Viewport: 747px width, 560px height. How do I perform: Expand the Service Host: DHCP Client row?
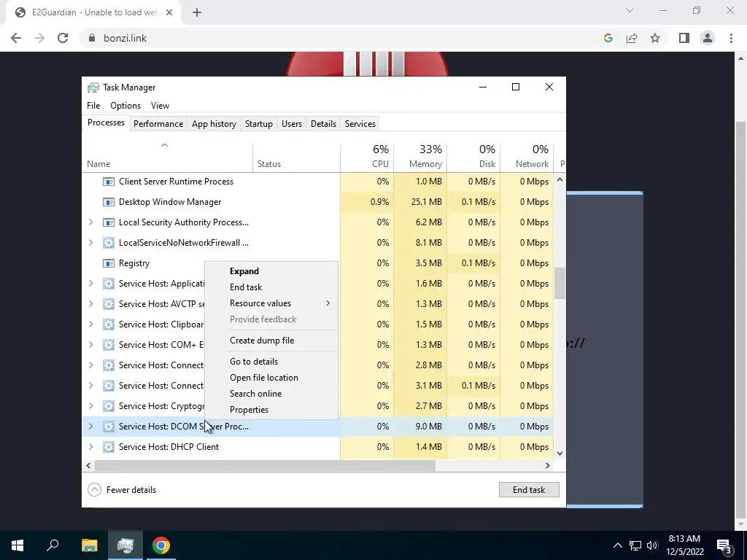[91, 447]
